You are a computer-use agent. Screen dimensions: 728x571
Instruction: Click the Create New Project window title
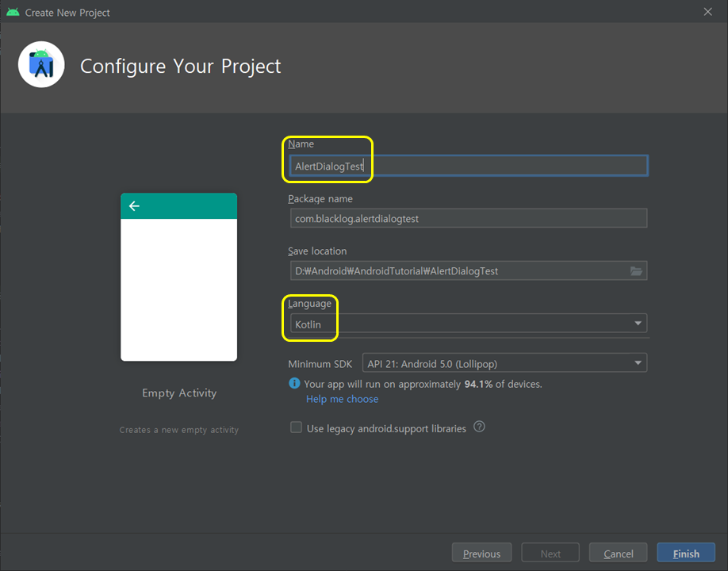pyautogui.click(x=67, y=13)
